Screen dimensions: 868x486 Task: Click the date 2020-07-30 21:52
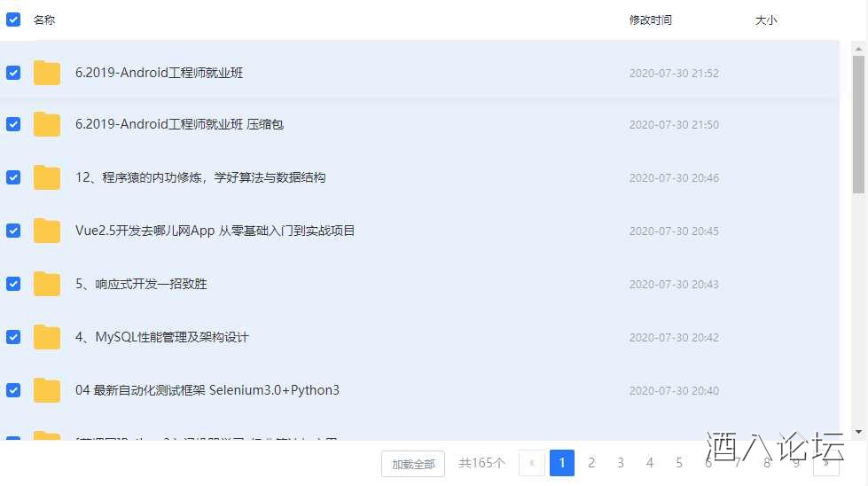pos(674,73)
